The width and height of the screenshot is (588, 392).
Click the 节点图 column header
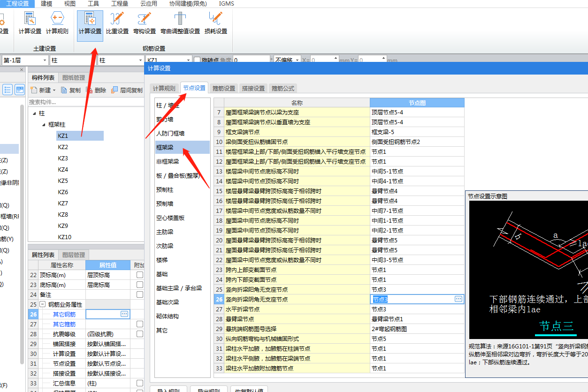(417, 103)
